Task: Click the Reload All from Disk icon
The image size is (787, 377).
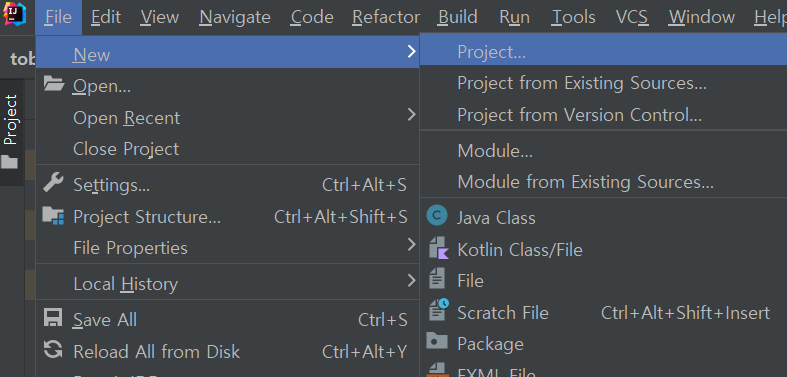Action: point(53,350)
